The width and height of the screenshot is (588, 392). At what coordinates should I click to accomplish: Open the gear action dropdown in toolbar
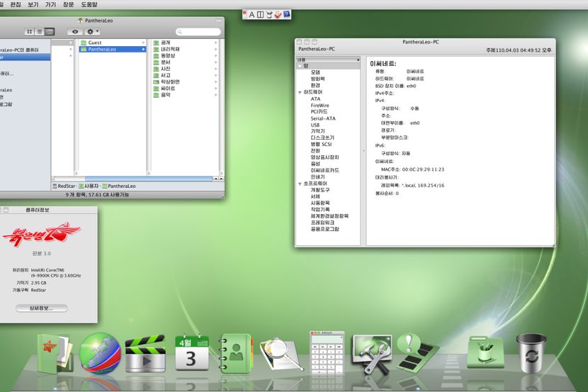[92, 32]
